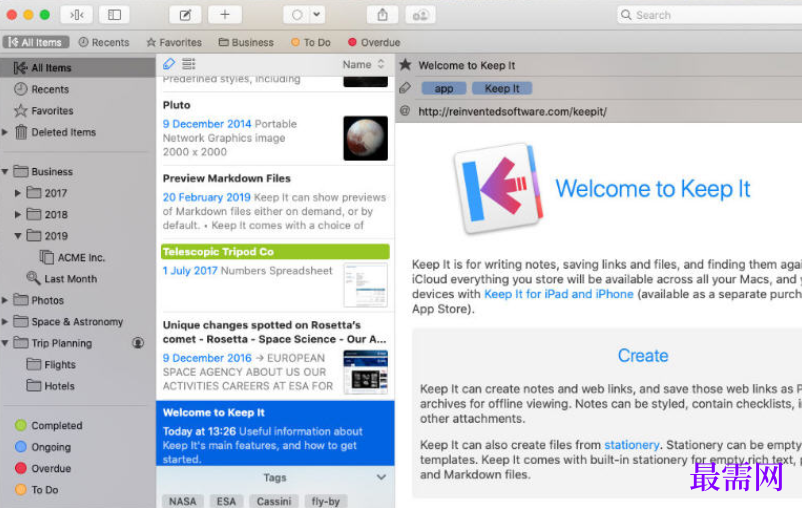Click the reinventedsoftware.com/keepit URL field
802x508 pixels.
pos(513,112)
